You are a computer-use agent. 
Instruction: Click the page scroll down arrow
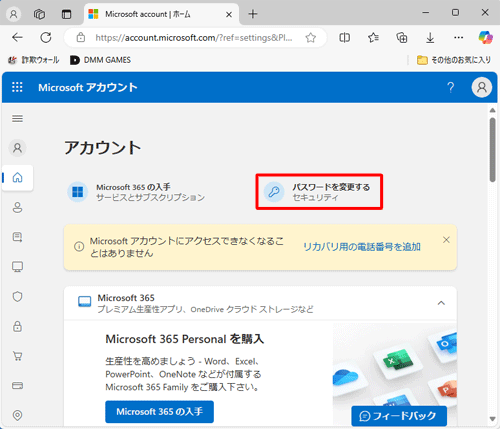(493, 419)
